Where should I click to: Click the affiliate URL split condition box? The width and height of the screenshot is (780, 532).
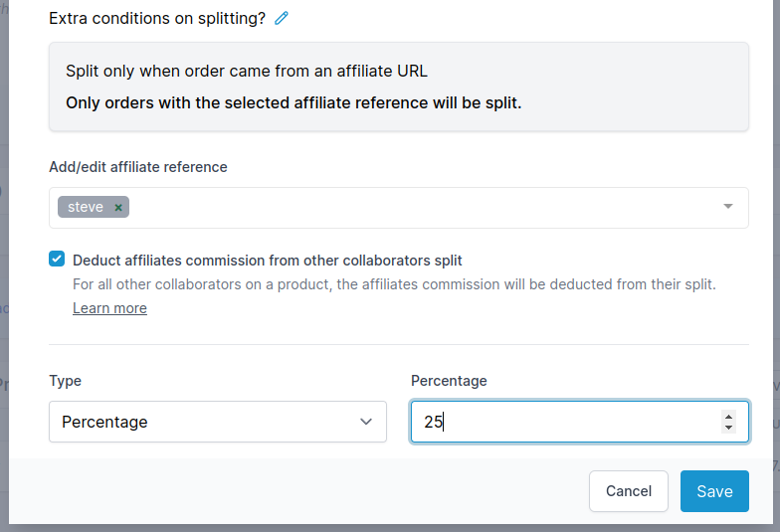(x=398, y=87)
